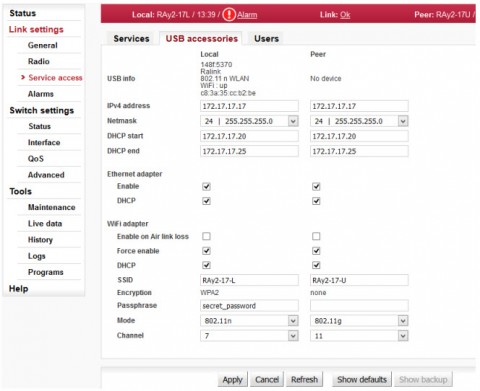Open the Local Channel dropdown
The image size is (480, 391).
[x=249, y=336]
